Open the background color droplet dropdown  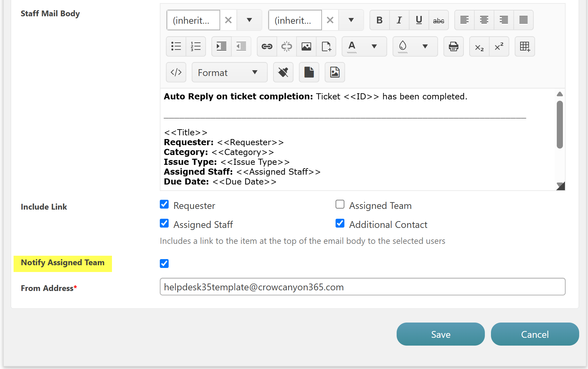pos(425,46)
